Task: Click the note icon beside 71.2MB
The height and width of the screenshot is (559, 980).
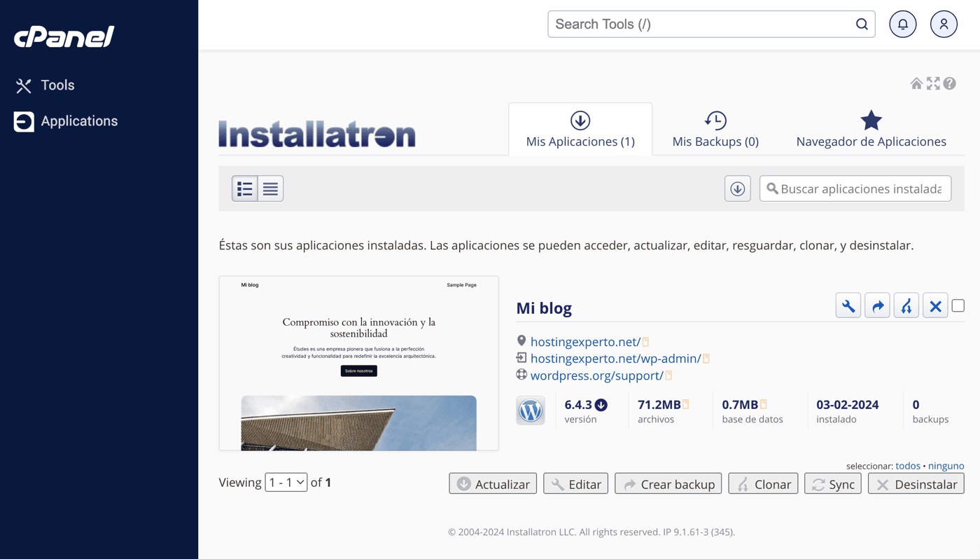Action: 686,404
